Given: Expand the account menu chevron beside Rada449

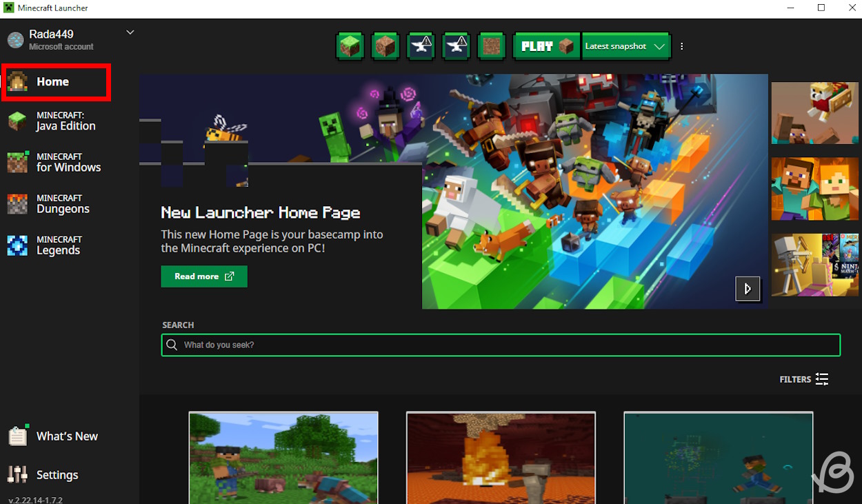Looking at the screenshot, I should pyautogui.click(x=129, y=32).
